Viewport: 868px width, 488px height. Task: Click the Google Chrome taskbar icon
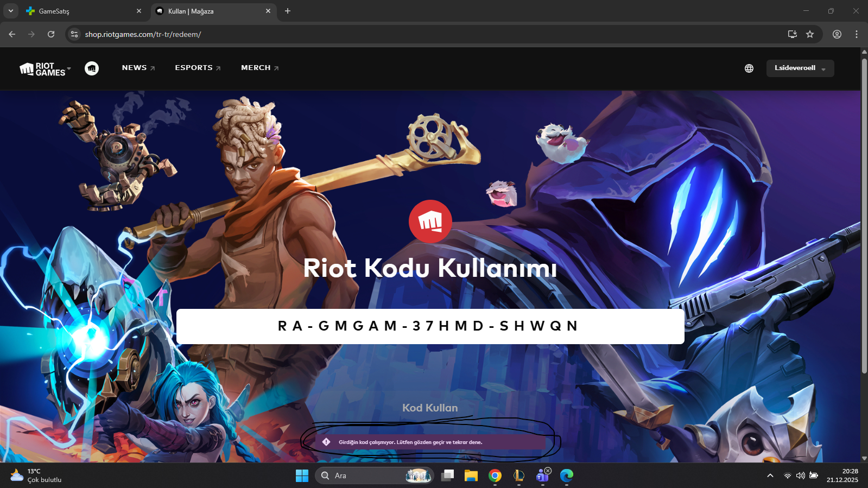click(x=495, y=476)
